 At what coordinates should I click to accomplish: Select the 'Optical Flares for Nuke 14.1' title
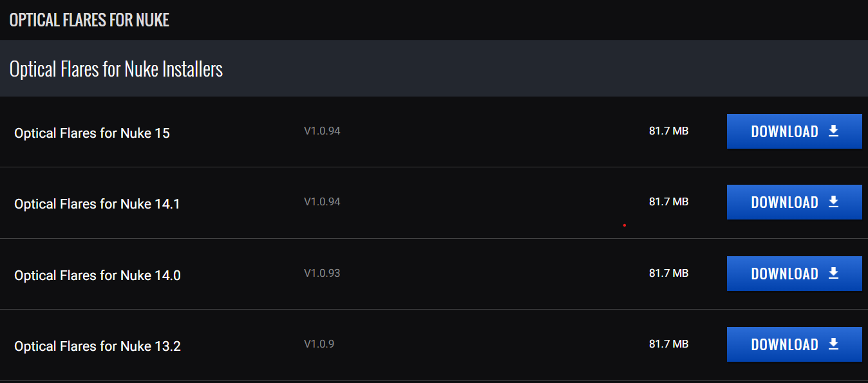pos(97,204)
